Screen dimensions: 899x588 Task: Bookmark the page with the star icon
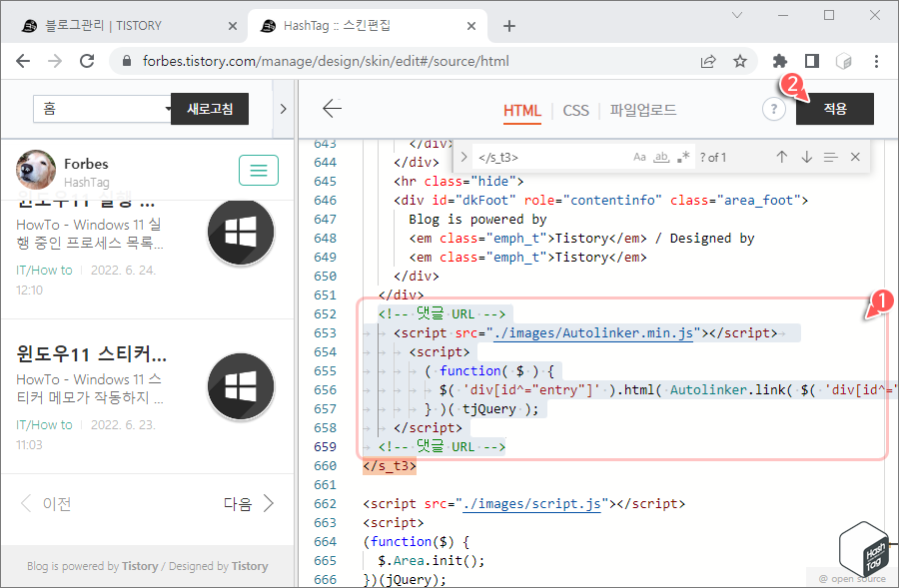pos(740,61)
